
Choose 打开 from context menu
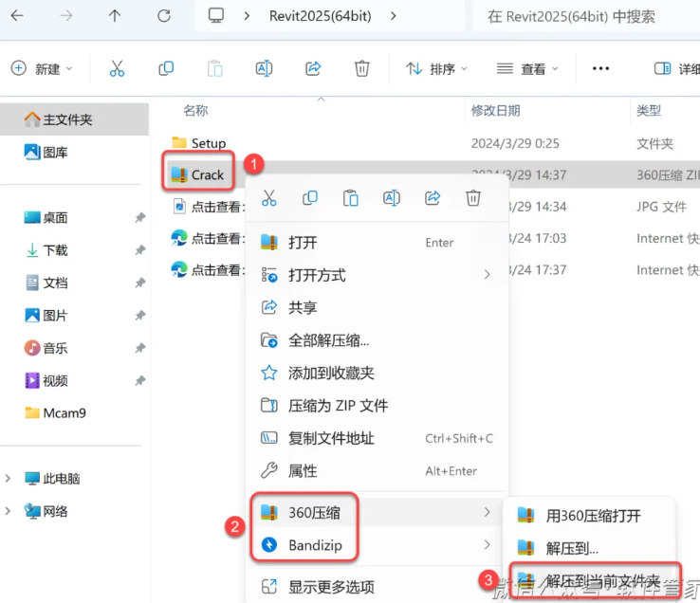377,243
